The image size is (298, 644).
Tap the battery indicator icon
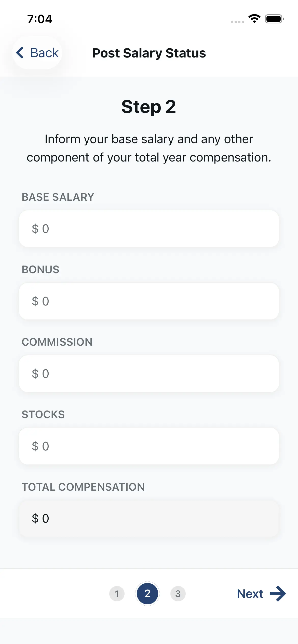pos(274,19)
